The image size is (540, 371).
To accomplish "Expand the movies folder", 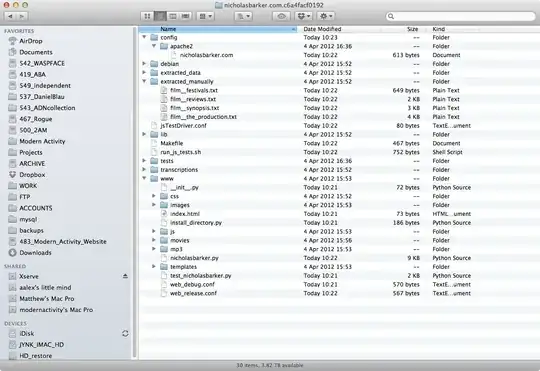I will click(x=154, y=240).
